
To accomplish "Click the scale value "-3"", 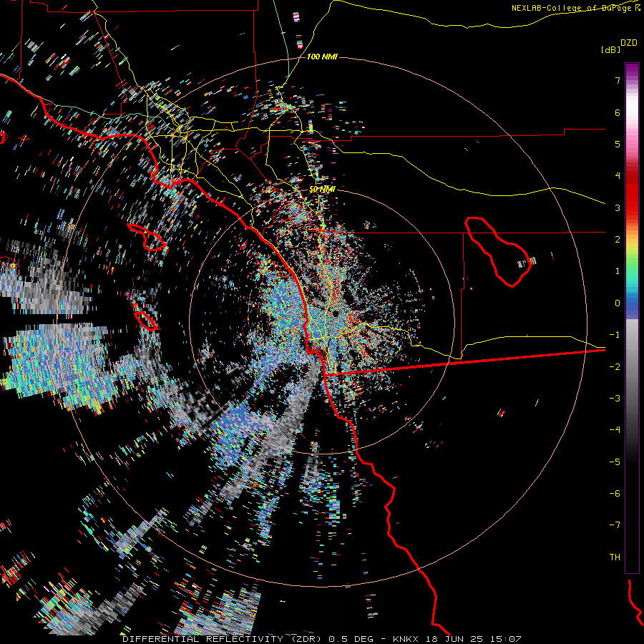I will 615,399.
